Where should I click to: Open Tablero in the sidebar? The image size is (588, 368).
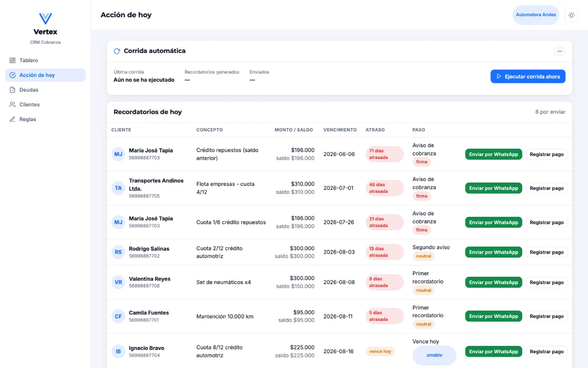click(45, 60)
